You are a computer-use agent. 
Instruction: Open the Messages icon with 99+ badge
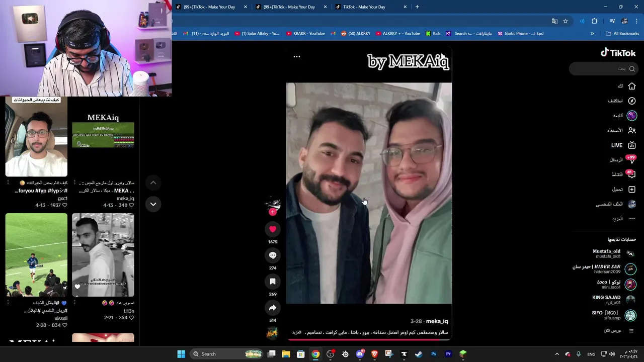tap(631, 159)
